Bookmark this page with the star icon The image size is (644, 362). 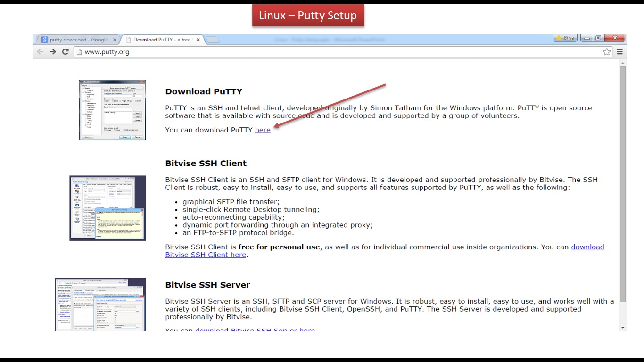pyautogui.click(x=607, y=52)
